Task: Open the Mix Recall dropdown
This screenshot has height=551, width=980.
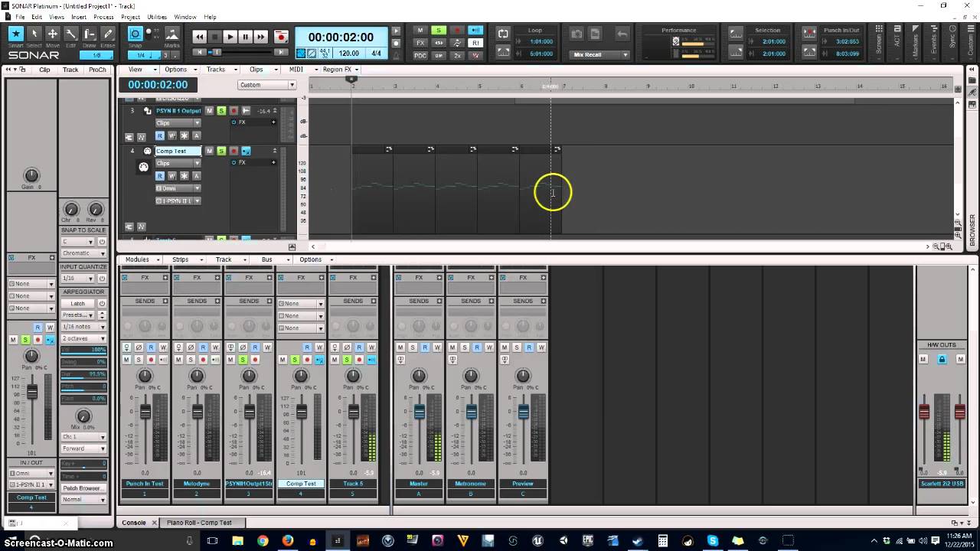Action: click(601, 54)
